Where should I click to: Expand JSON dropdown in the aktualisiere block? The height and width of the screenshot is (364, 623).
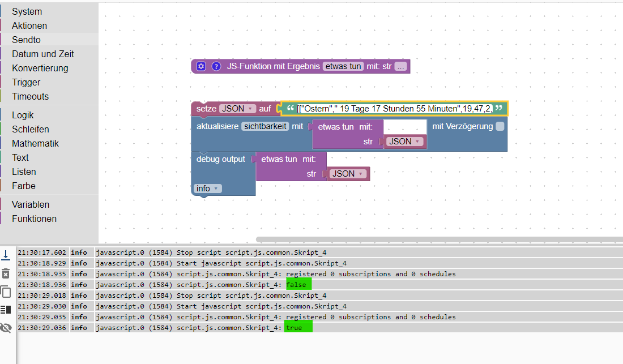(x=405, y=142)
